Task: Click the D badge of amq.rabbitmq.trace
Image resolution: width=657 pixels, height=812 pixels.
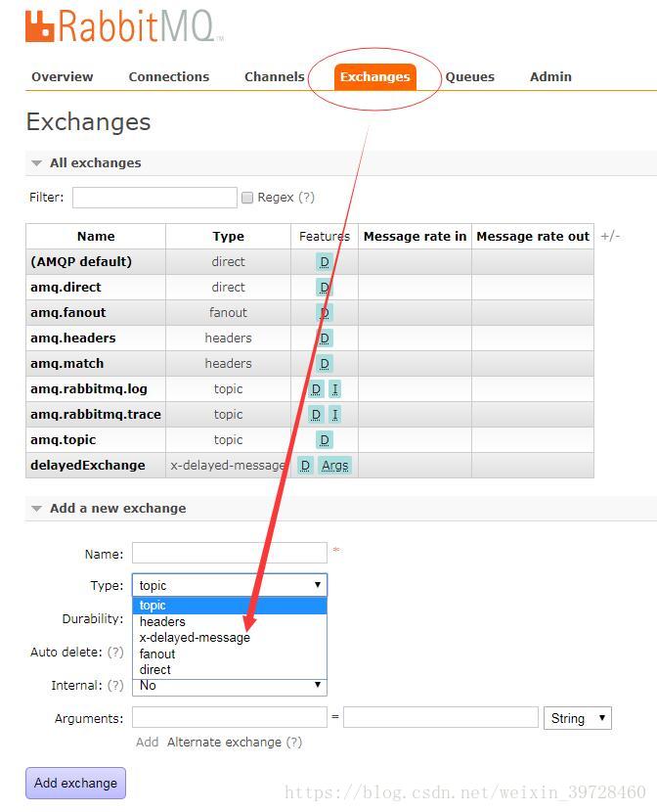Action: [x=316, y=414]
